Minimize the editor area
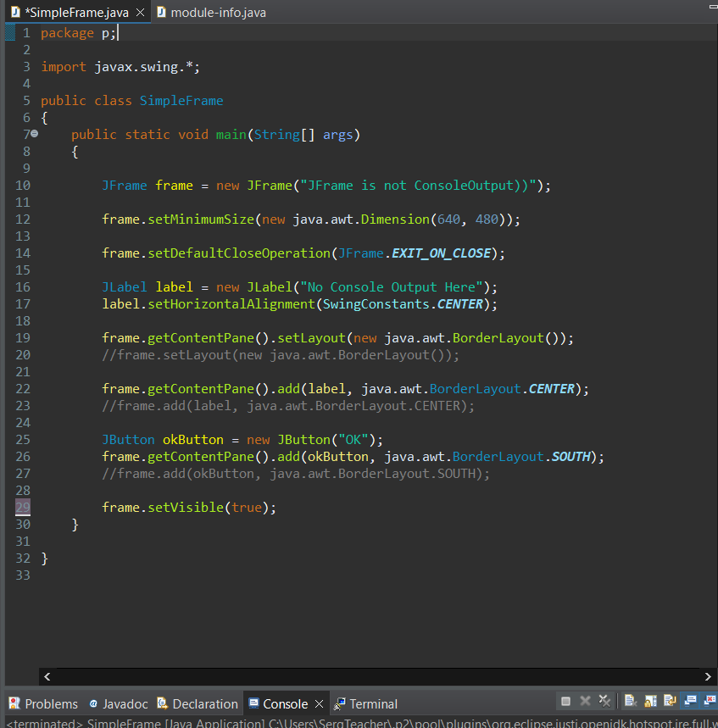718x728 pixels. [714, 7]
